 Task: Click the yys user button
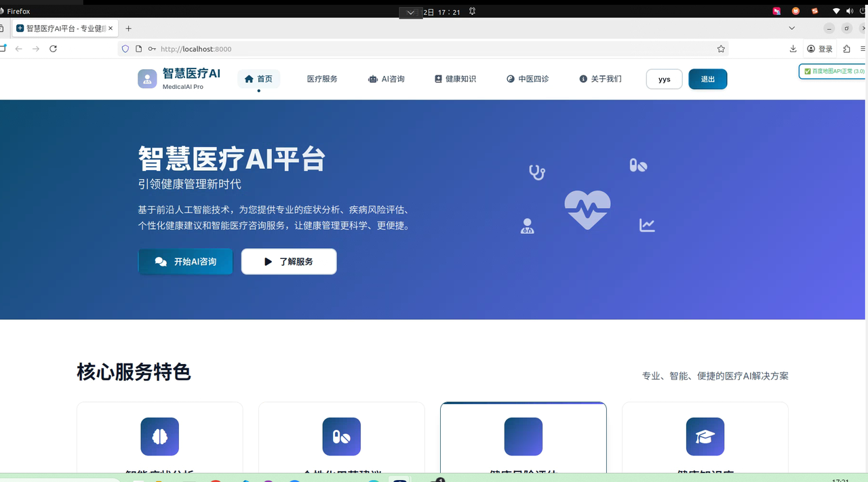coord(665,79)
